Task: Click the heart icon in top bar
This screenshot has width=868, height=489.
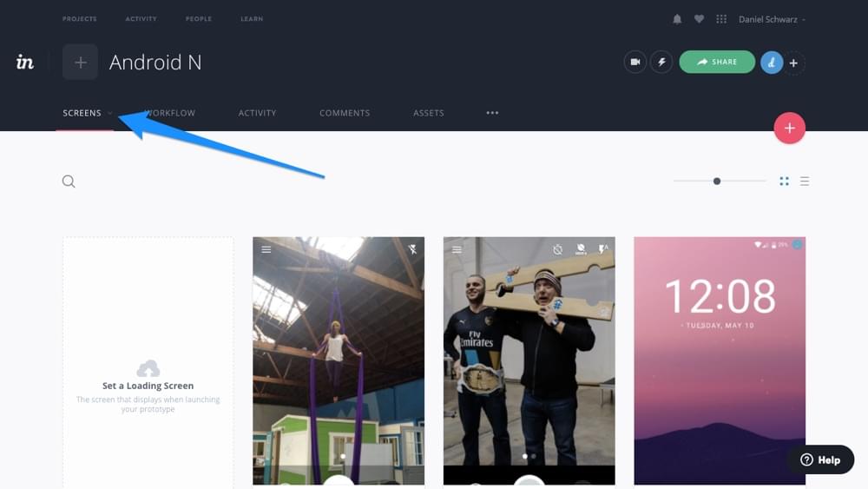Action: tap(699, 19)
